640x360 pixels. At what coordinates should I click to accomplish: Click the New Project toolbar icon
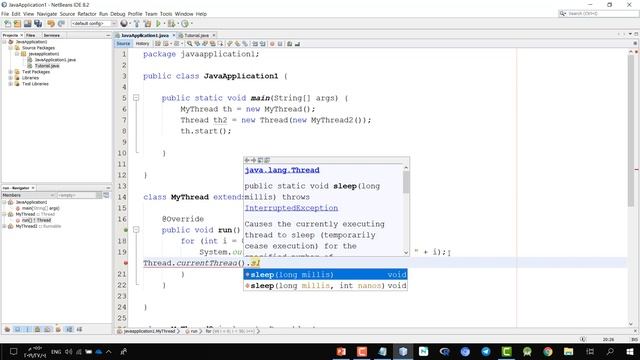(x=17, y=24)
